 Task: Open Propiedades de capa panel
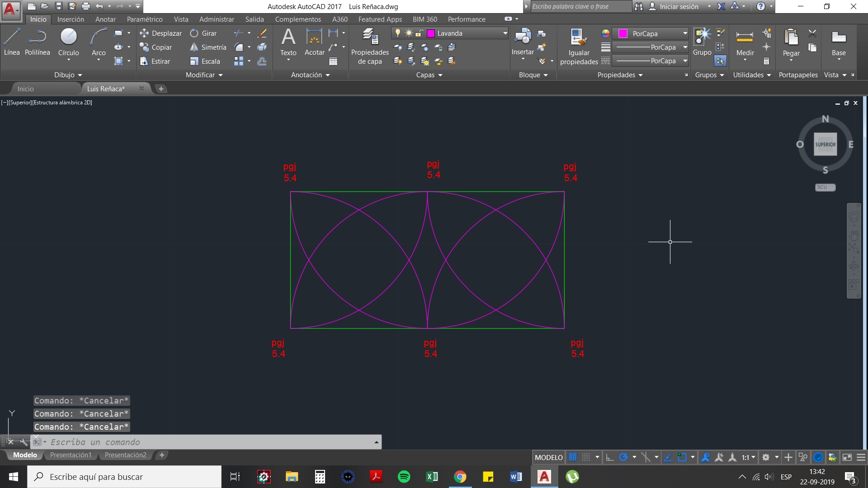(x=370, y=47)
